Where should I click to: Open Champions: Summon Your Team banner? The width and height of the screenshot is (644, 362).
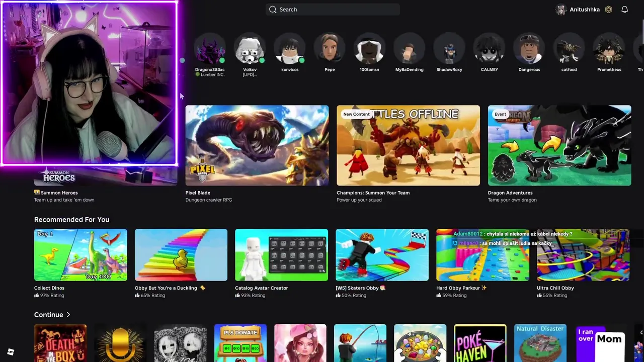[x=408, y=145]
